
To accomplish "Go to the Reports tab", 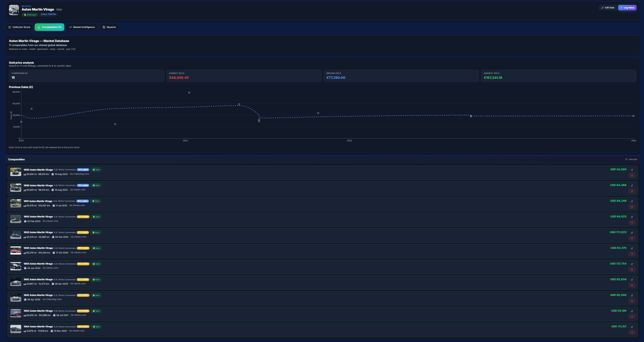I will [109, 27].
